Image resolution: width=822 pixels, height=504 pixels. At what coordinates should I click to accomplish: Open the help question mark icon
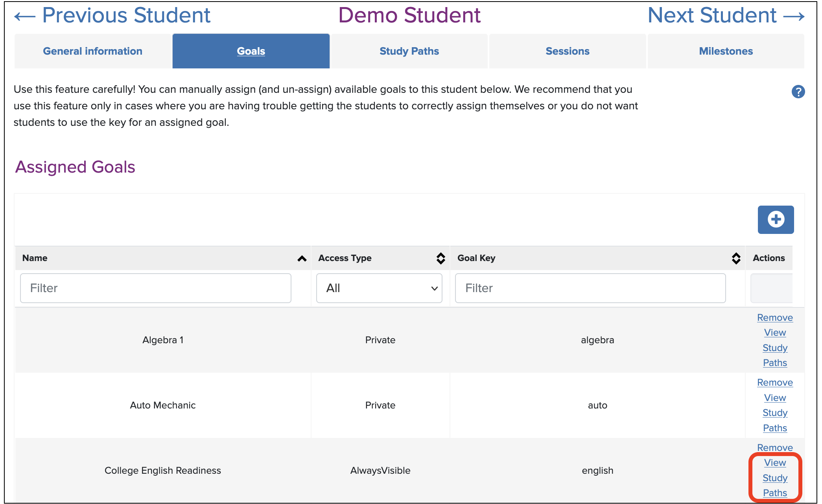pyautogui.click(x=798, y=92)
